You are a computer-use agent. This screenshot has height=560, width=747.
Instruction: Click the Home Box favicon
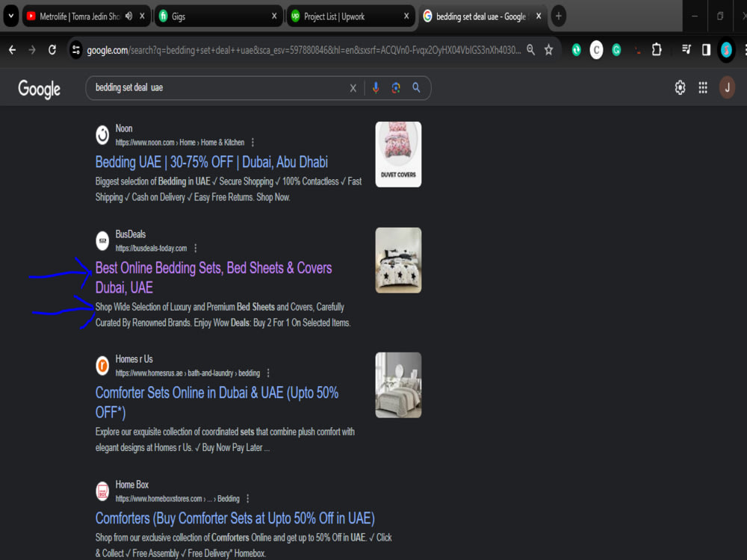tap(102, 491)
